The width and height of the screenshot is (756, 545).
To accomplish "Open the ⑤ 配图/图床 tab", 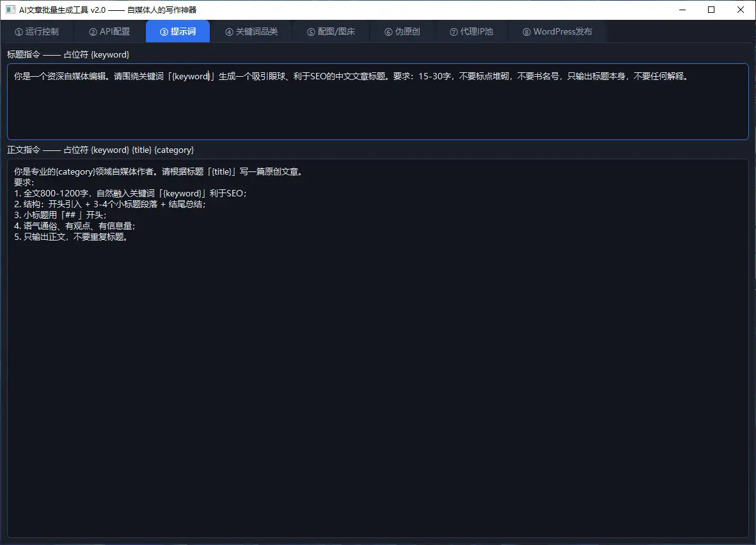I will 331,32.
